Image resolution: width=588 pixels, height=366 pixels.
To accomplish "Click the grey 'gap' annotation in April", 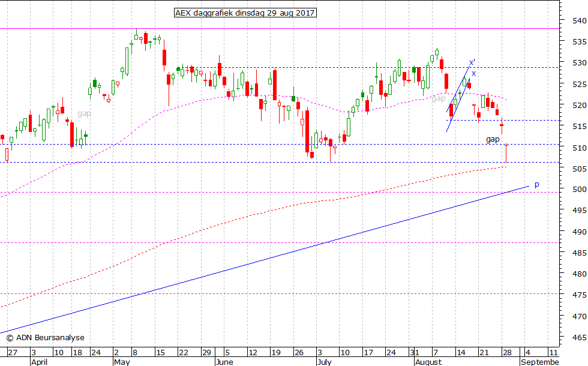I will [84, 113].
